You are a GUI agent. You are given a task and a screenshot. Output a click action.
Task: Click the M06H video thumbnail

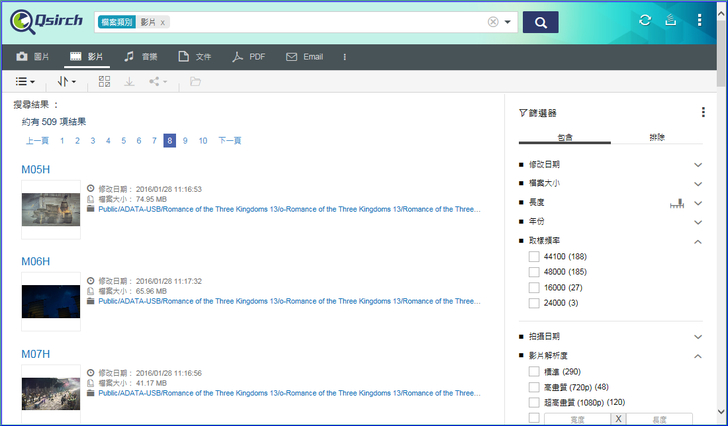click(x=51, y=299)
